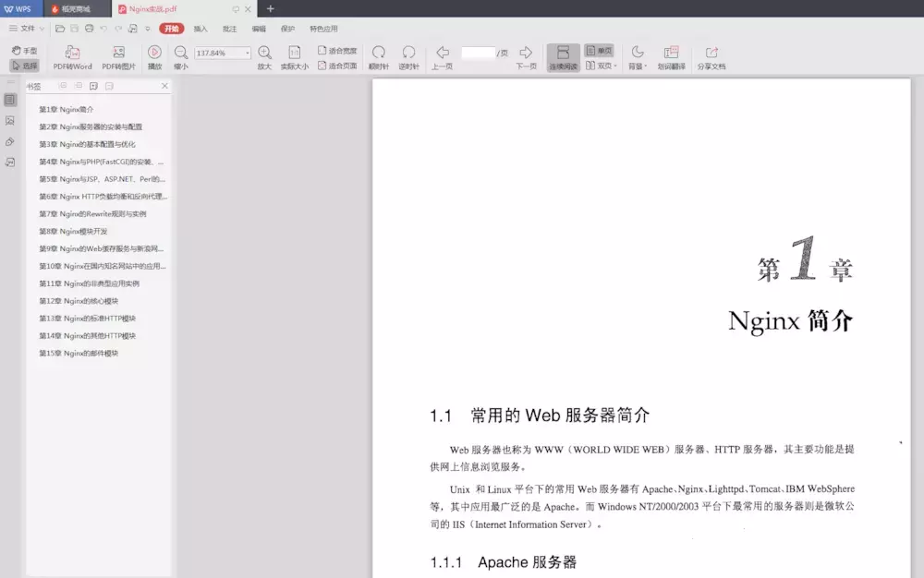Image resolution: width=924 pixels, height=578 pixels.
Task: Click the undo arrow
Action: click(103, 29)
